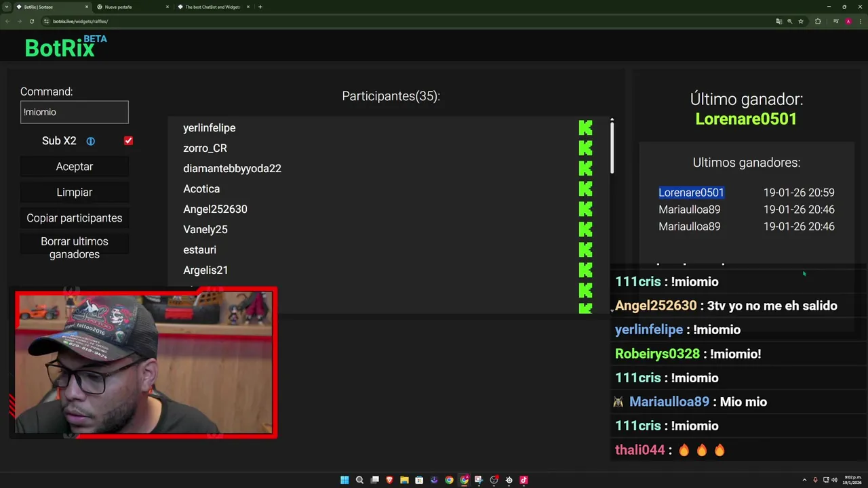This screenshot has width=868, height=488.
Task: Click Mariaulloa89 username in chat
Action: [669, 402]
